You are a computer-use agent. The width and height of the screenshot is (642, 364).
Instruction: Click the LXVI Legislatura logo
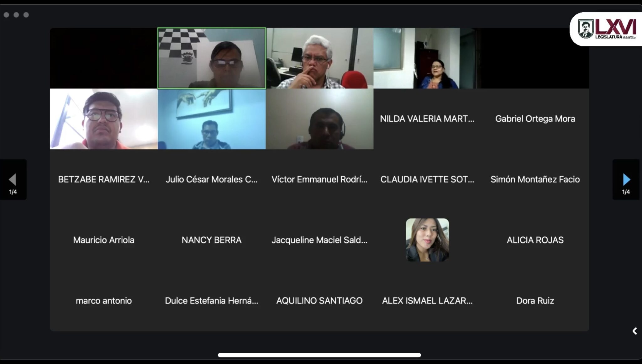(606, 29)
